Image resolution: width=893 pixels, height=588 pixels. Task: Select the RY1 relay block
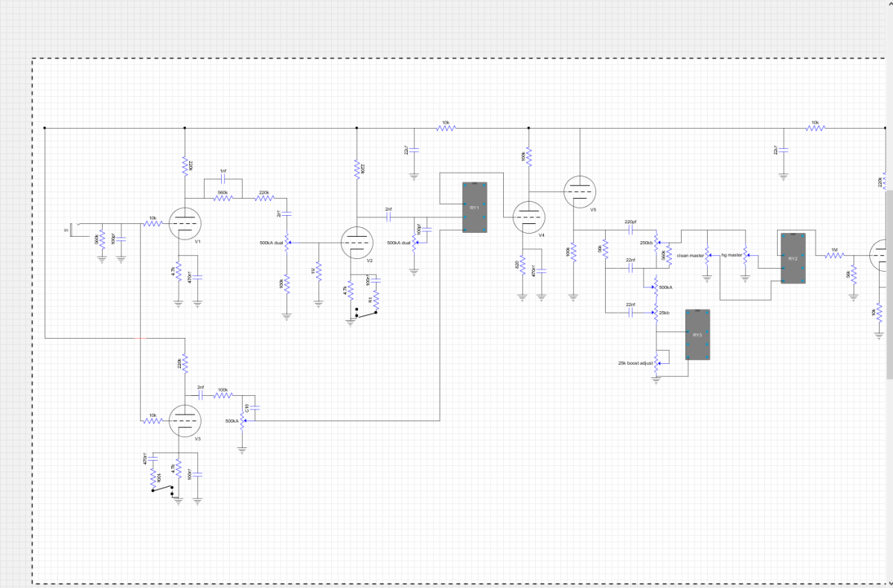[473, 208]
